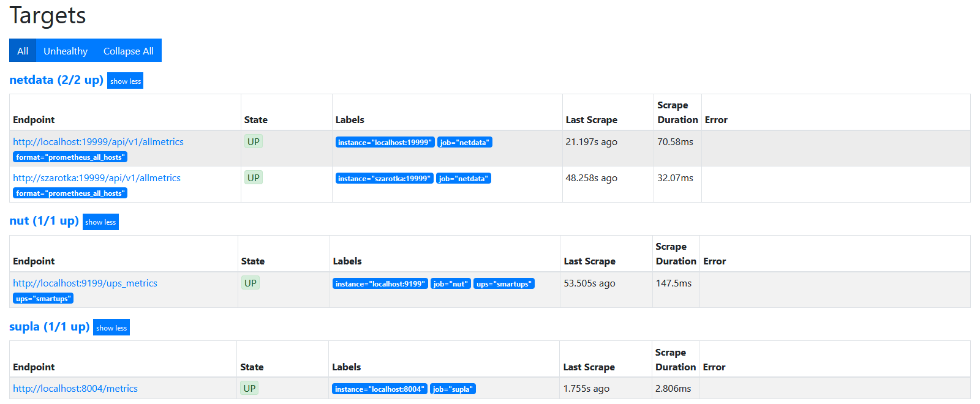Viewport: 980px width, 404px height.
Task: Collapse nut group with show less
Action: coord(100,222)
